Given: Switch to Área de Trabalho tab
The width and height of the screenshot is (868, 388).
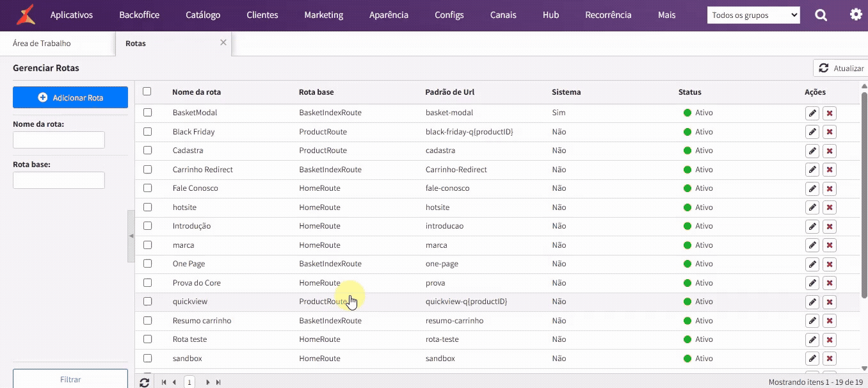Looking at the screenshot, I should coord(42,44).
